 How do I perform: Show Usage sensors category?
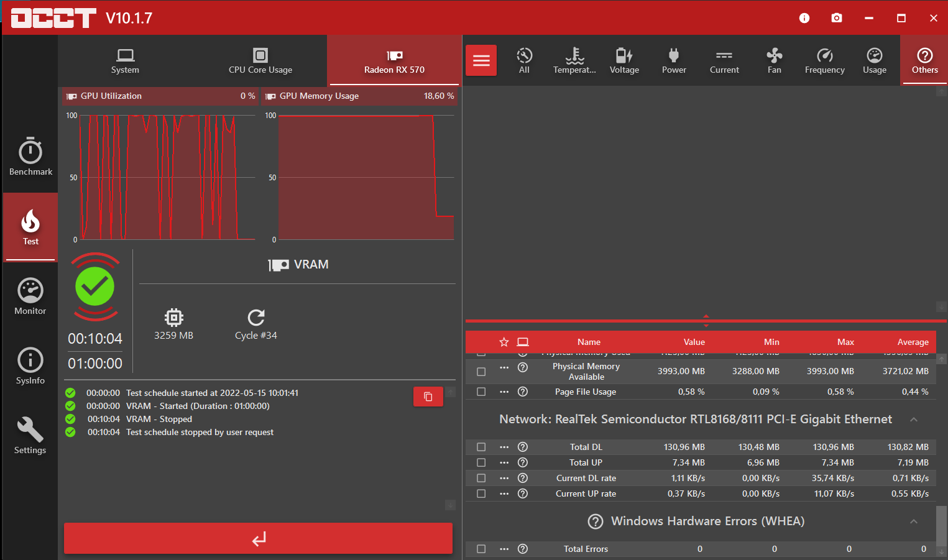(x=875, y=60)
